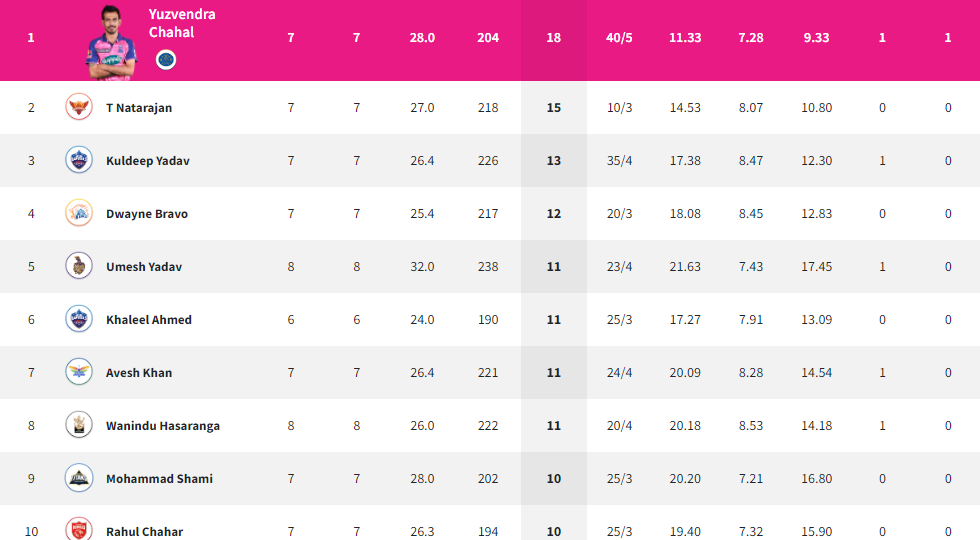Click Kuldeep Yadav's Delhi Capitals team logo
Screen dimensions: 980x540
click(79, 160)
